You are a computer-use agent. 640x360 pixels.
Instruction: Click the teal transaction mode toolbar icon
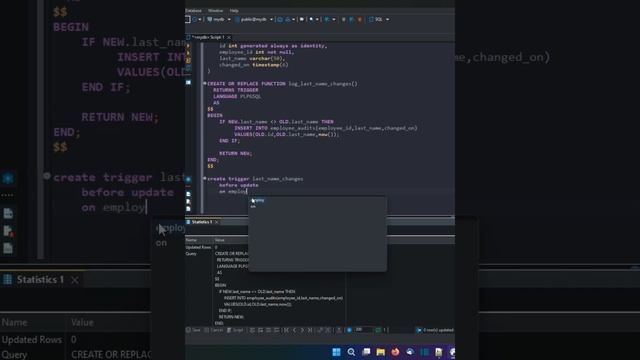(327, 19)
